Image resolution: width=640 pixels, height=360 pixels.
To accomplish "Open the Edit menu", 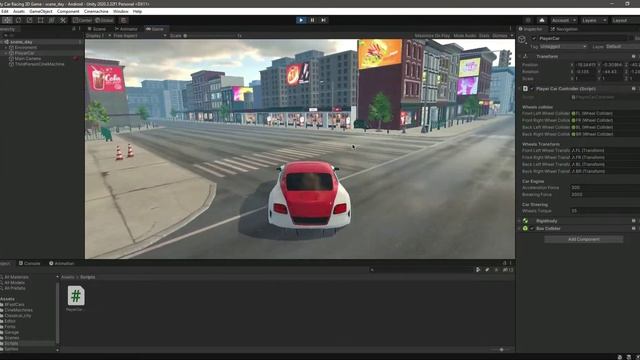I will click(x=4, y=11).
